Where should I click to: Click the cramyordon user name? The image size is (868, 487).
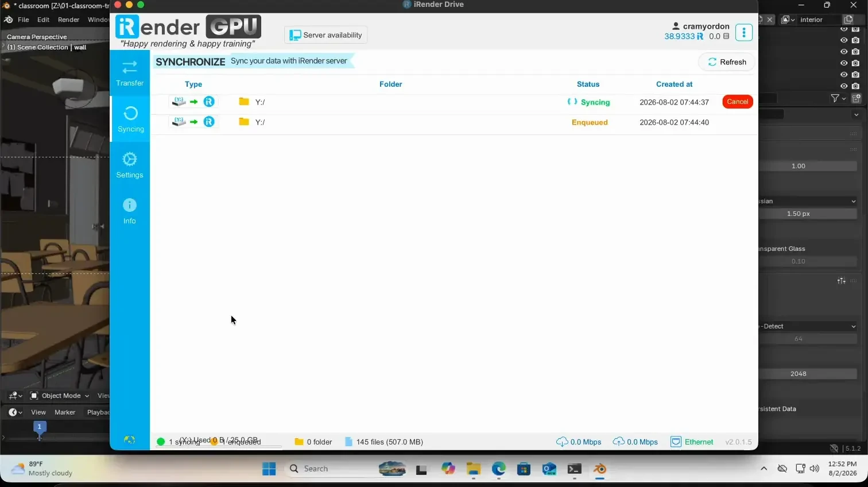(706, 26)
